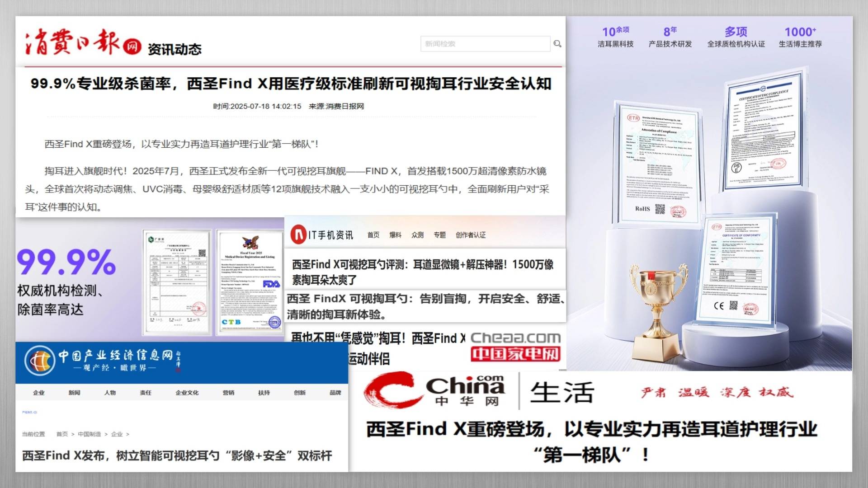Open the 爆料 tab in IT手机资讯

[395, 235]
